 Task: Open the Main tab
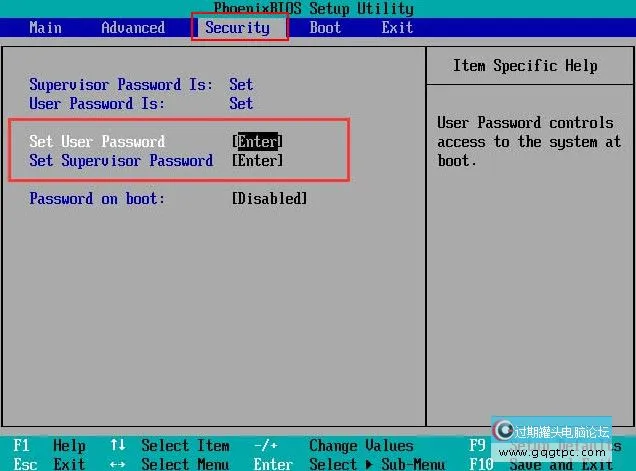(x=45, y=27)
